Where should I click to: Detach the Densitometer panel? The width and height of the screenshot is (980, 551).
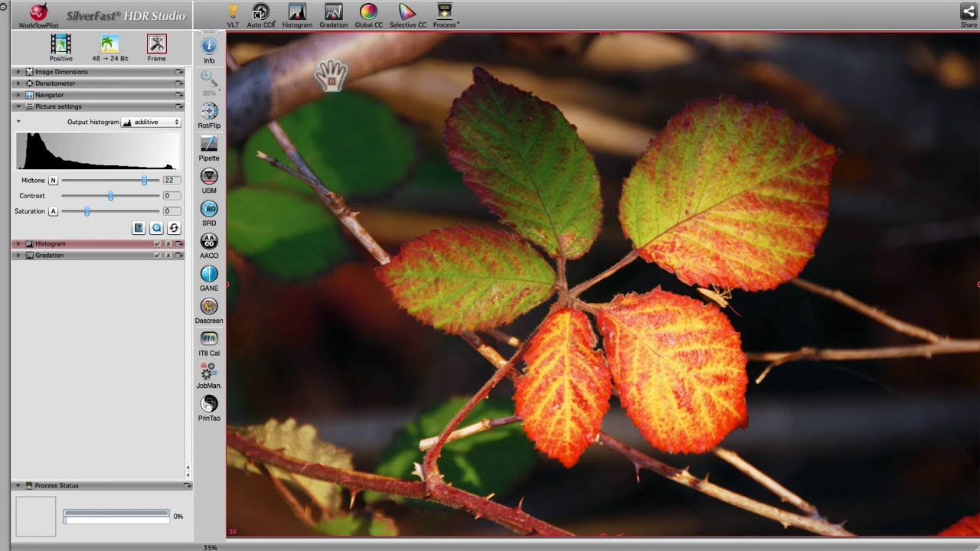(x=179, y=83)
